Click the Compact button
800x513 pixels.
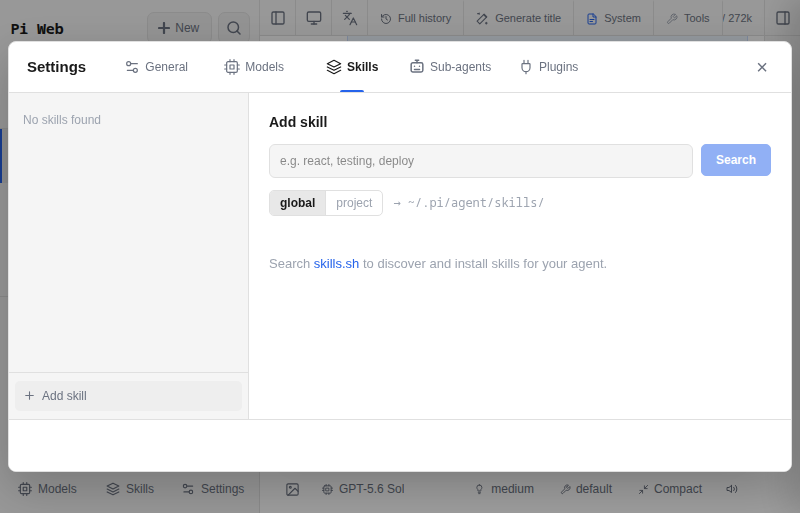coord(670,489)
